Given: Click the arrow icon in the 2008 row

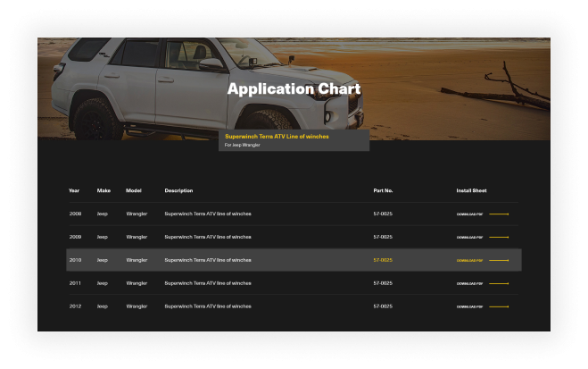Looking at the screenshot, I should tap(499, 214).
